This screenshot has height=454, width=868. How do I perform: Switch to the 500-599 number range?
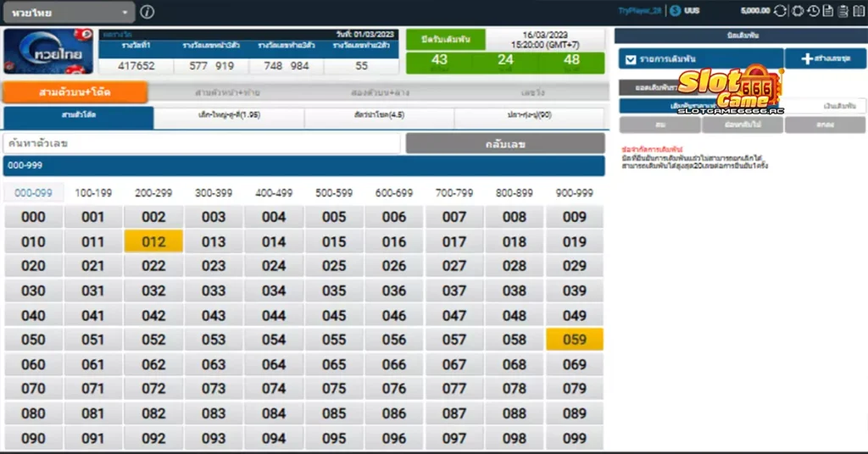point(334,193)
